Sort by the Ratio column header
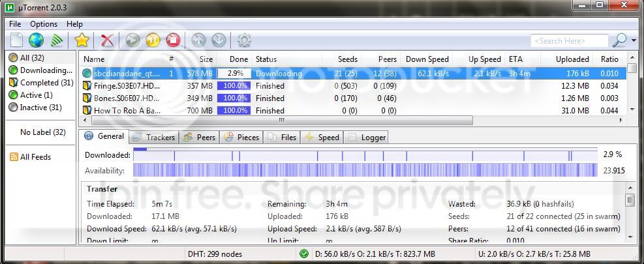The image size is (644, 264). tap(609, 59)
